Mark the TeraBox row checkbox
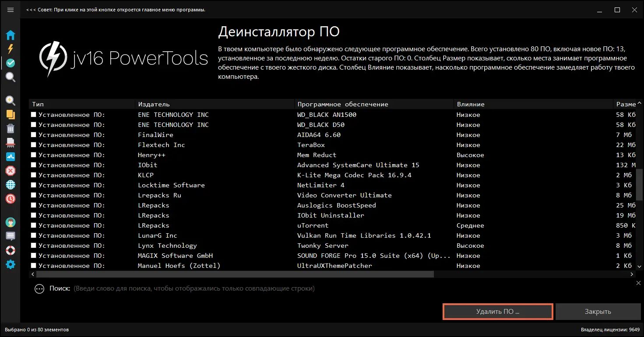Viewport: 644px width, 337px height. click(33, 145)
